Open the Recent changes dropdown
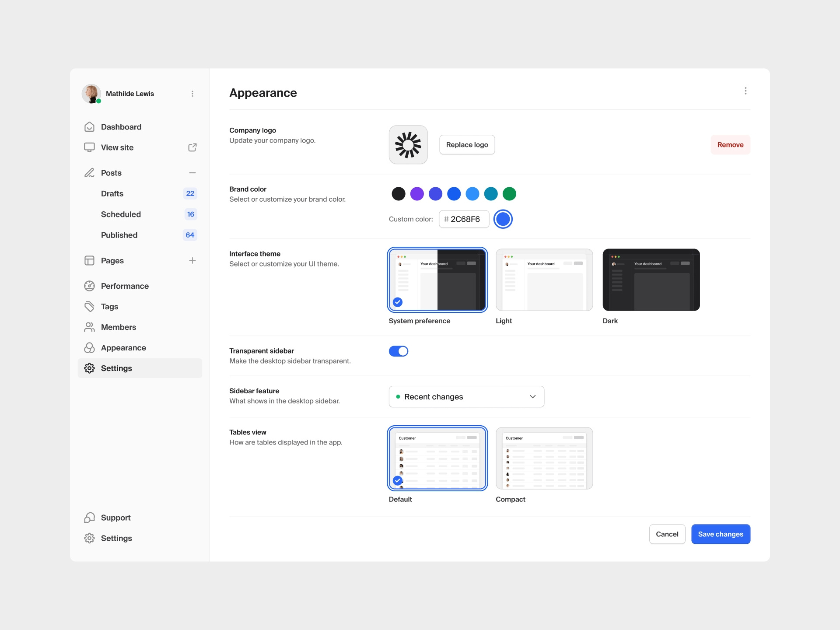The height and width of the screenshot is (630, 840). click(x=466, y=396)
